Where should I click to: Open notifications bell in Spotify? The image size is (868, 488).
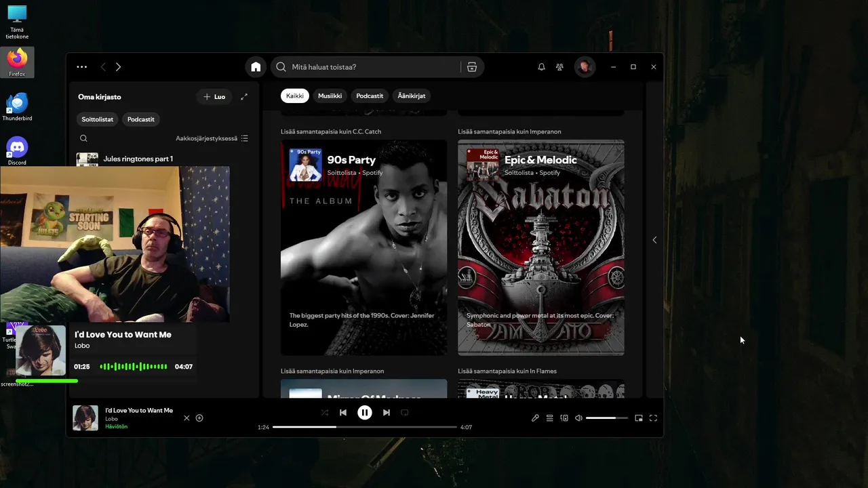coord(541,67)
